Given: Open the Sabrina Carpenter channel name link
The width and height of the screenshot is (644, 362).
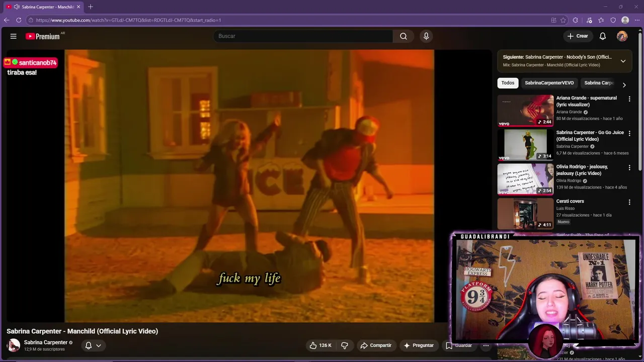Looking at the screenshot, I should [x=46, y=342].
